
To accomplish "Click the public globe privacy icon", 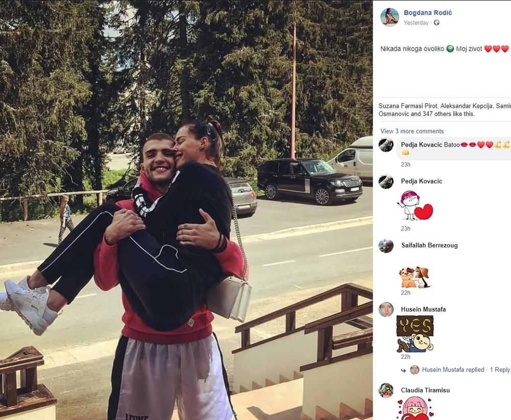I will [x=437, y=23].
